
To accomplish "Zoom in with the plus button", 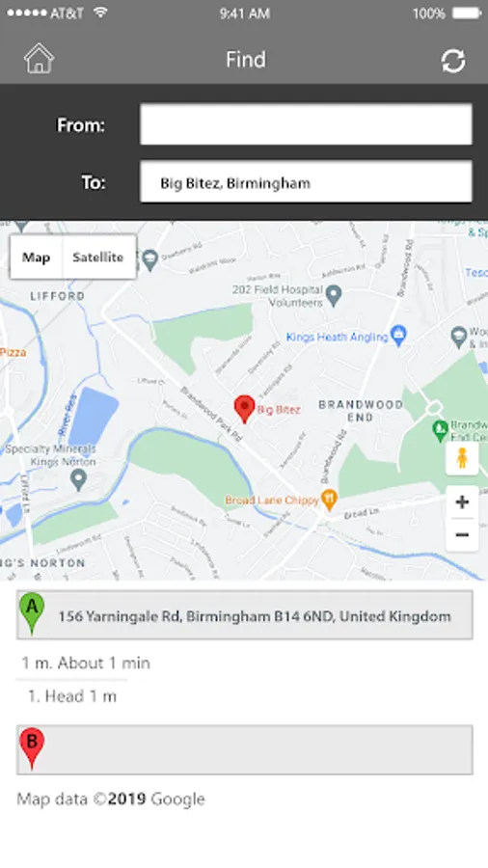I will (462, 502).
